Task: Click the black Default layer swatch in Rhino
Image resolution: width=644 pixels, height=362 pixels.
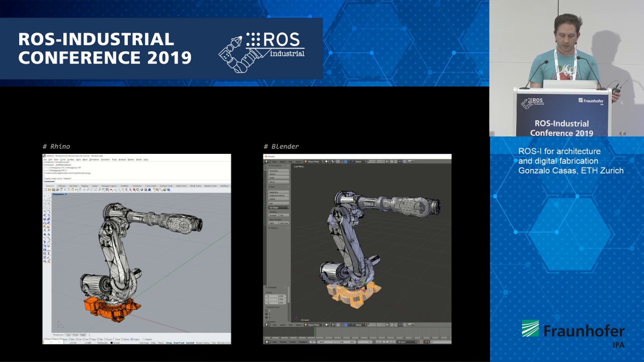Action: [111, 343]
